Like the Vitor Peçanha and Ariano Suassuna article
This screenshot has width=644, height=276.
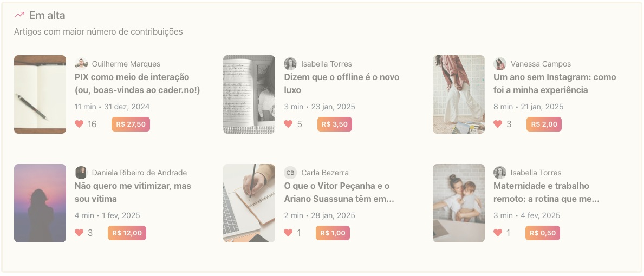click(x=288, y=233)
